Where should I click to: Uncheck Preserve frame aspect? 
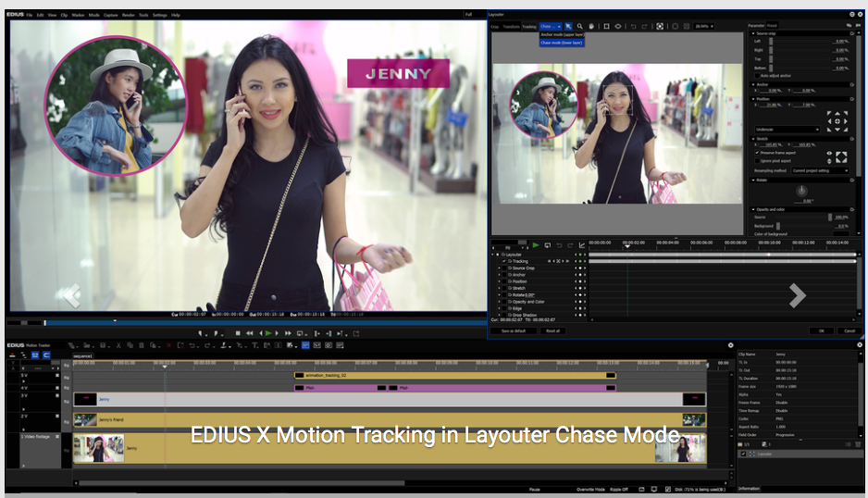[x=757, y=153]
